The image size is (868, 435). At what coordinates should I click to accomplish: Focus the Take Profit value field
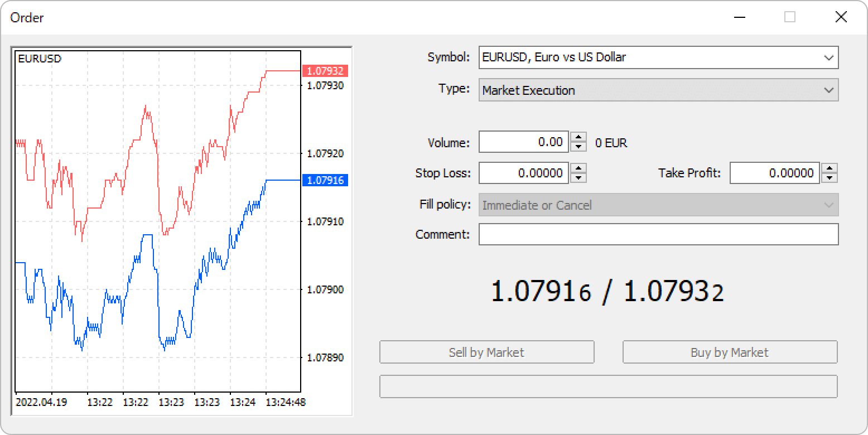[774, 173]
